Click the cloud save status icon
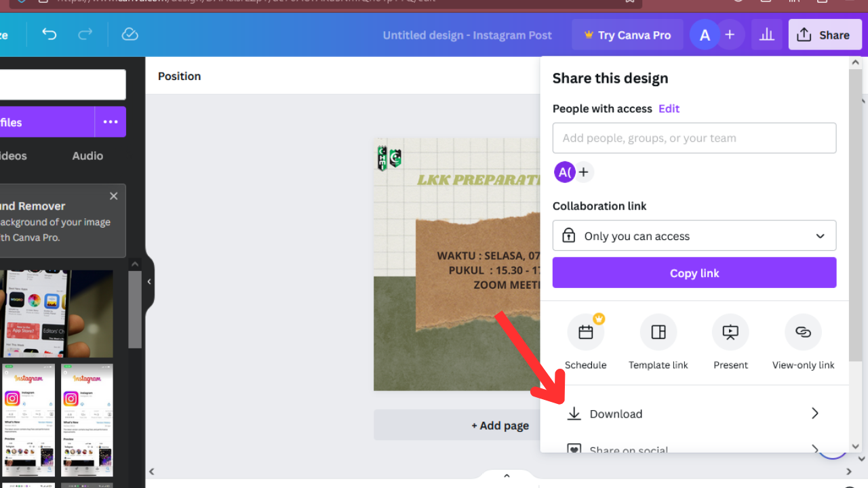This screenshot has height=488, width=868. (x=130, y=35)
